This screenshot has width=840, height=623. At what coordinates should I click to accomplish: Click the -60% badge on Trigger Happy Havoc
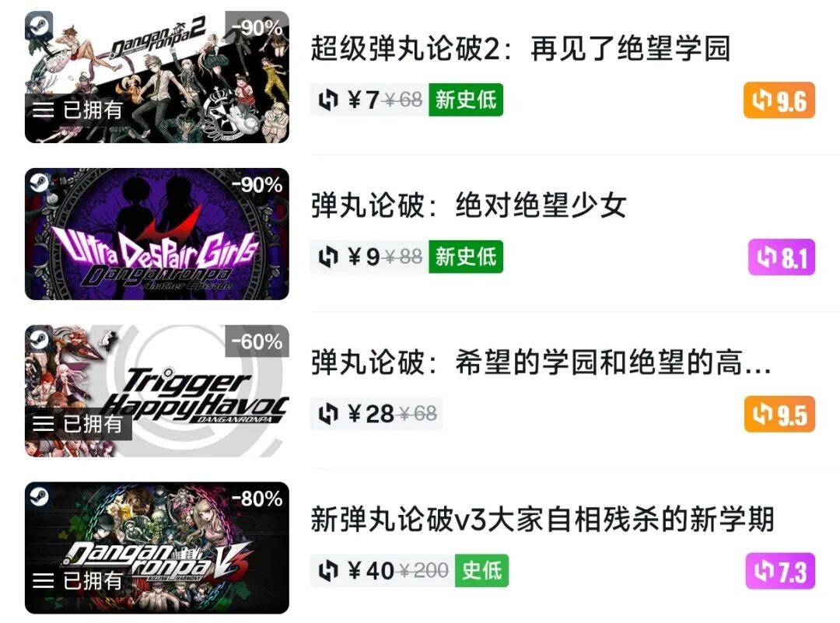(x=257, y=341)
